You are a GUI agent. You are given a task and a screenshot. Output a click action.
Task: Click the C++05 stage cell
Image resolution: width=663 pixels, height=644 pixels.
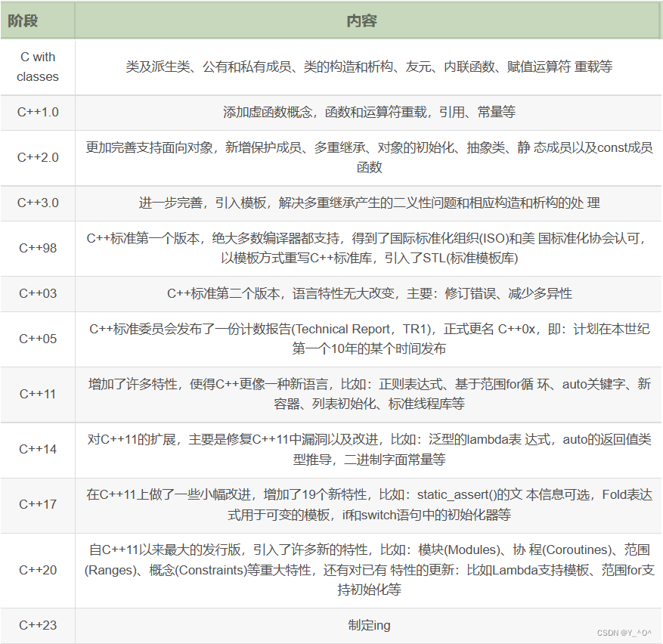pyautogui.click(x=37, y=339)
